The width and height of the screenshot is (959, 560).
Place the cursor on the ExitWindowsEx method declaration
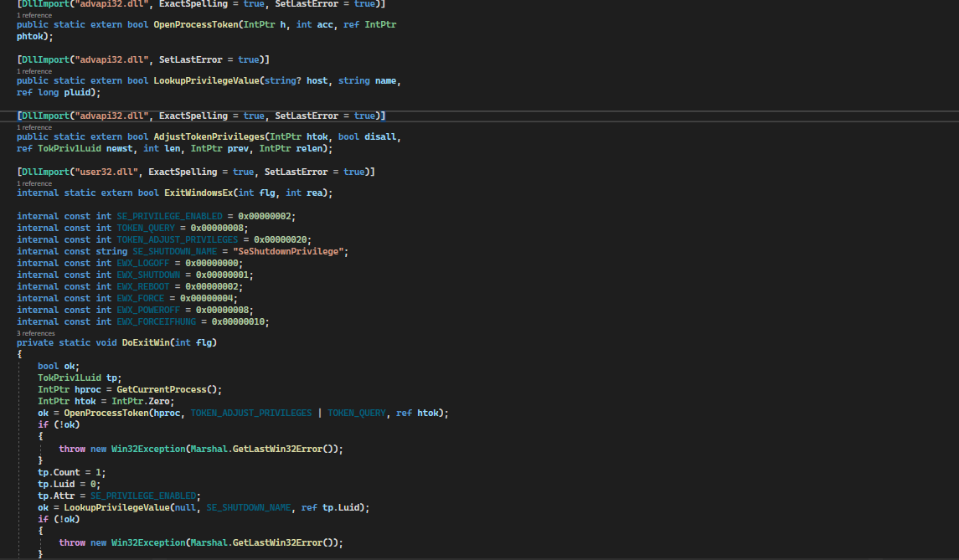click(x=198, y=193)
